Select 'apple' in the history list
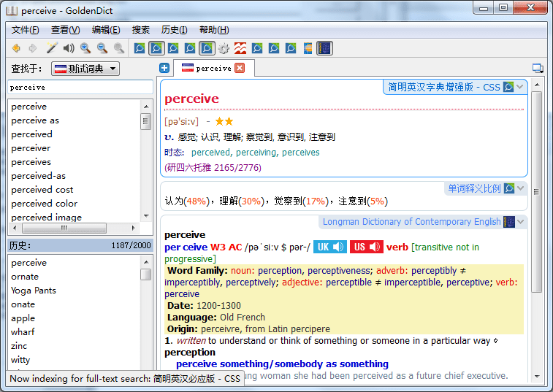The image size is (553, 392). pos(23,318)
